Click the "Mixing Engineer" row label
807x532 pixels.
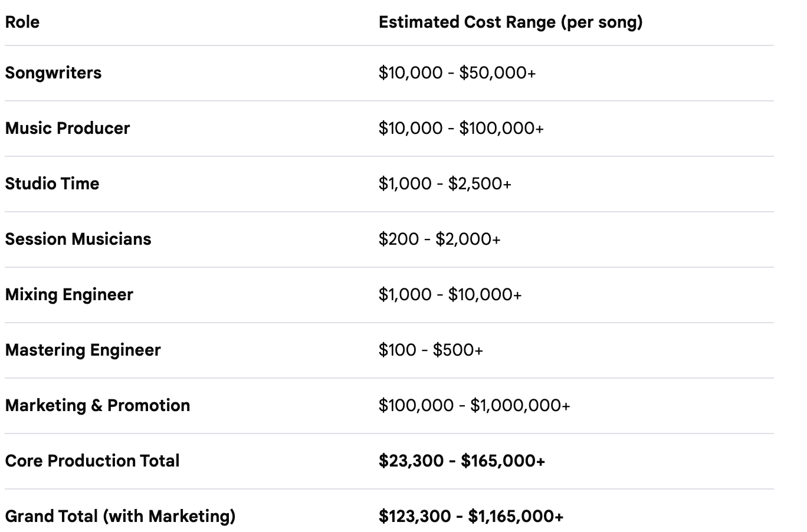coord(69,295)
